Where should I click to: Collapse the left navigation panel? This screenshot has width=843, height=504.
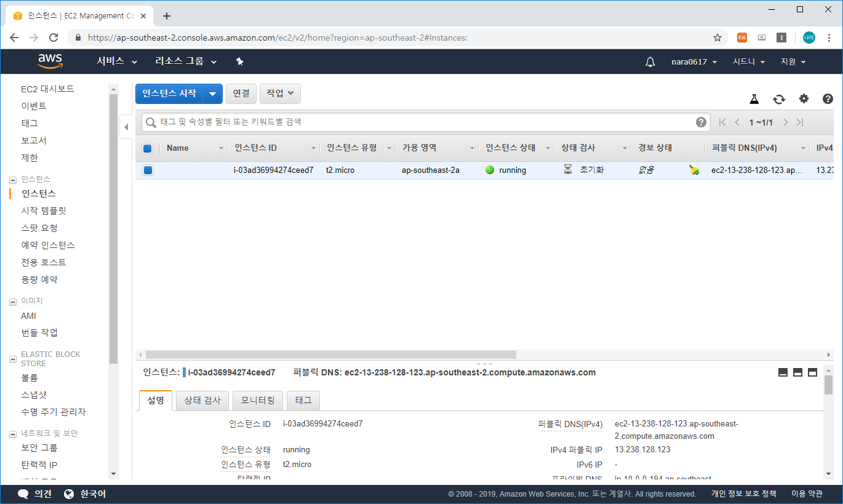click(126, 127)
